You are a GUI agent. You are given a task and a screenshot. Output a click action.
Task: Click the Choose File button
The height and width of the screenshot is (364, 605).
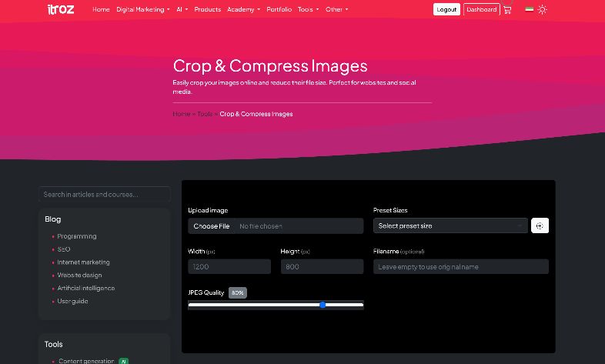[x=212, y=226]
